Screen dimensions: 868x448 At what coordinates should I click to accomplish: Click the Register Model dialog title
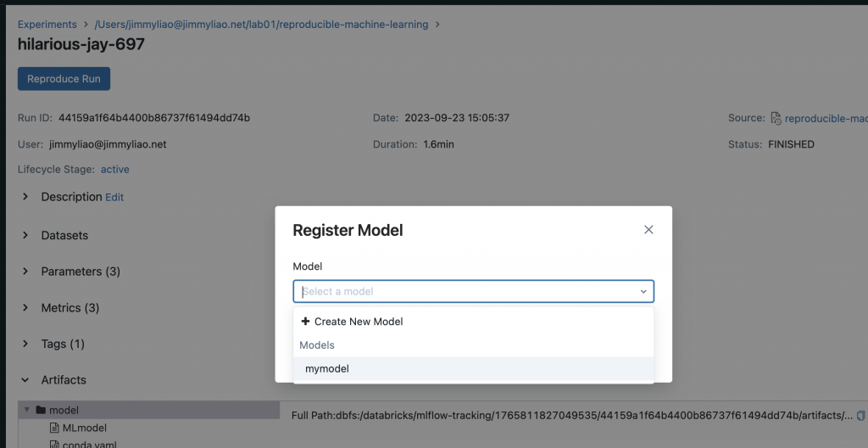[x=348, y=230]
